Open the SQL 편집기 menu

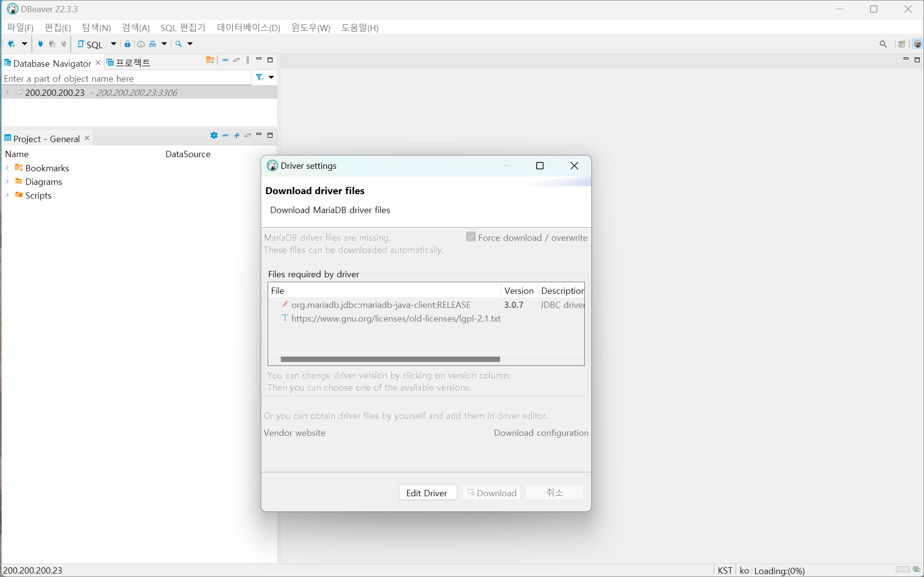pos(183,28)
